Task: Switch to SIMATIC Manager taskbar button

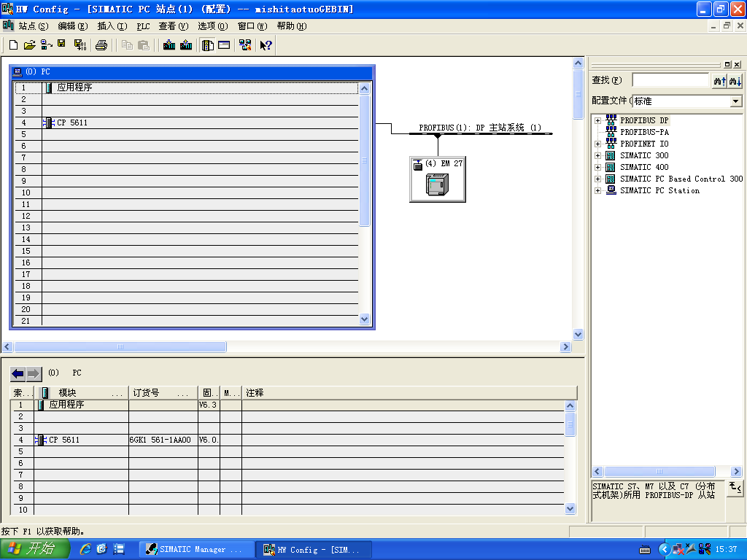Action: (x=196, y=550)
